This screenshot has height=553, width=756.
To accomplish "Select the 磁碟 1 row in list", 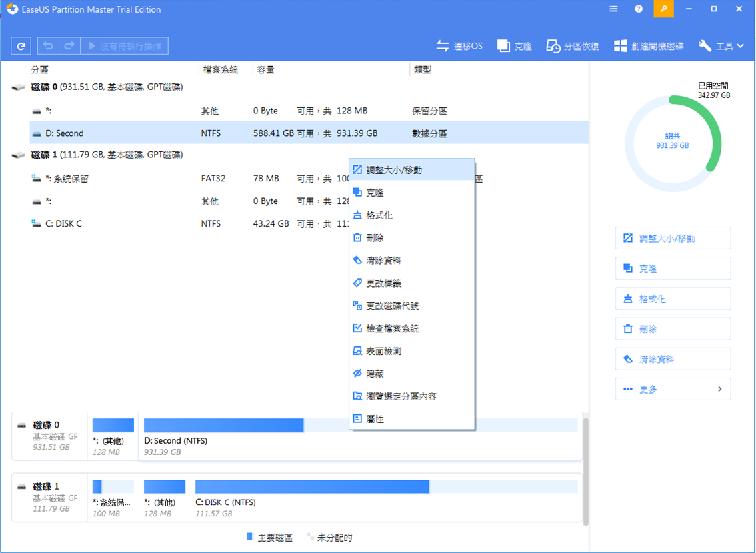I will (x=299, y=155).
